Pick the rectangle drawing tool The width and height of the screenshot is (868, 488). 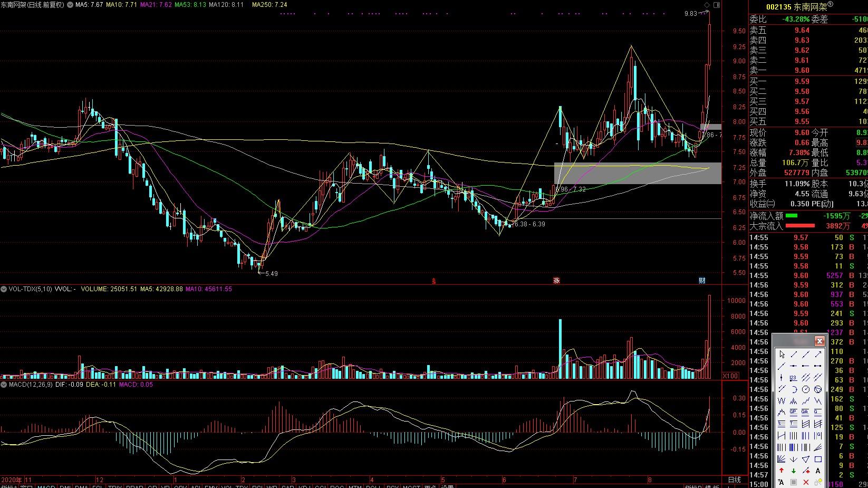coord(818,459)
